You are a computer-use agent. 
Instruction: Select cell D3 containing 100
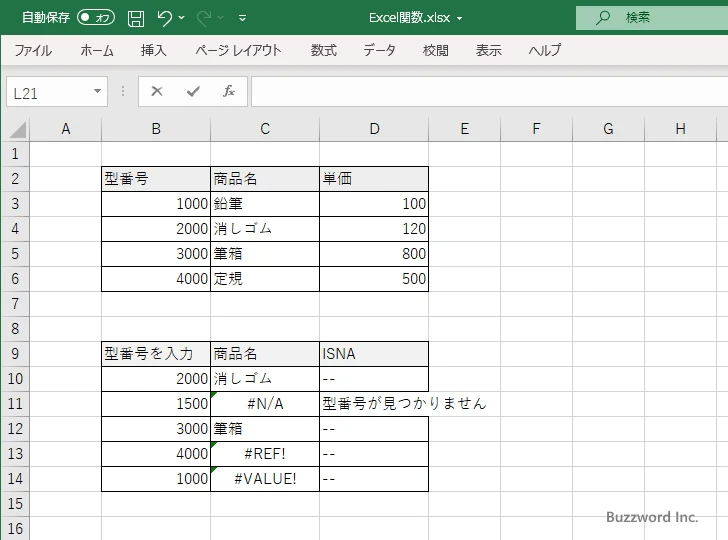pyautogui.click(x=374, y=204)
